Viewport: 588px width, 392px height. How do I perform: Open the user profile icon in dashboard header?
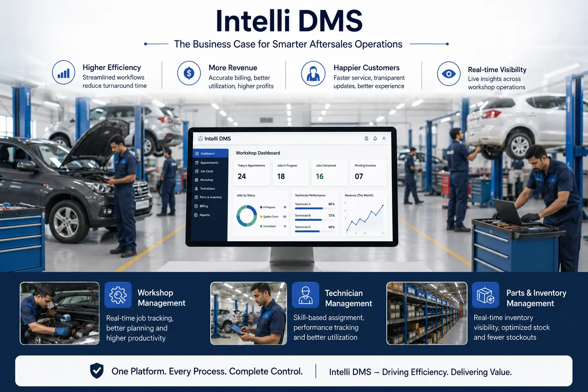point(384,139)
